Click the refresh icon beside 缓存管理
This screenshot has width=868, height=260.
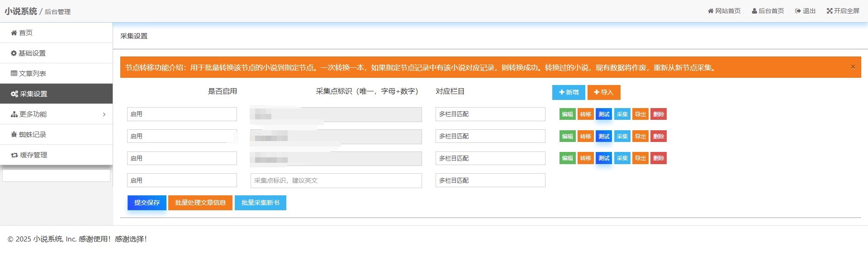14,155
